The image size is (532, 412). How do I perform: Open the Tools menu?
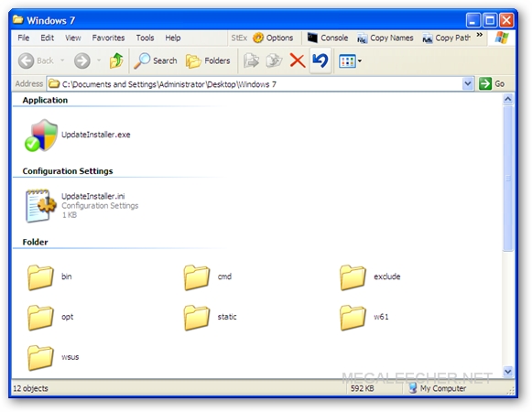coord(145,38)
